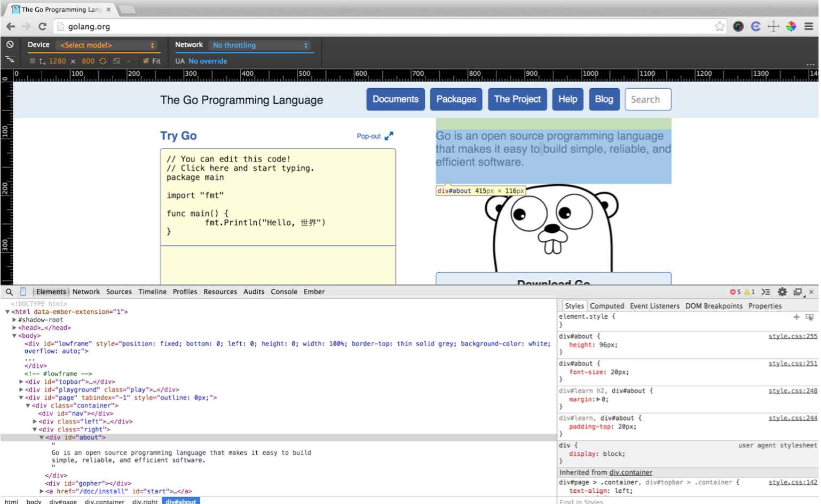
Task: Click The Project button
Action: [x=517, y=99]
